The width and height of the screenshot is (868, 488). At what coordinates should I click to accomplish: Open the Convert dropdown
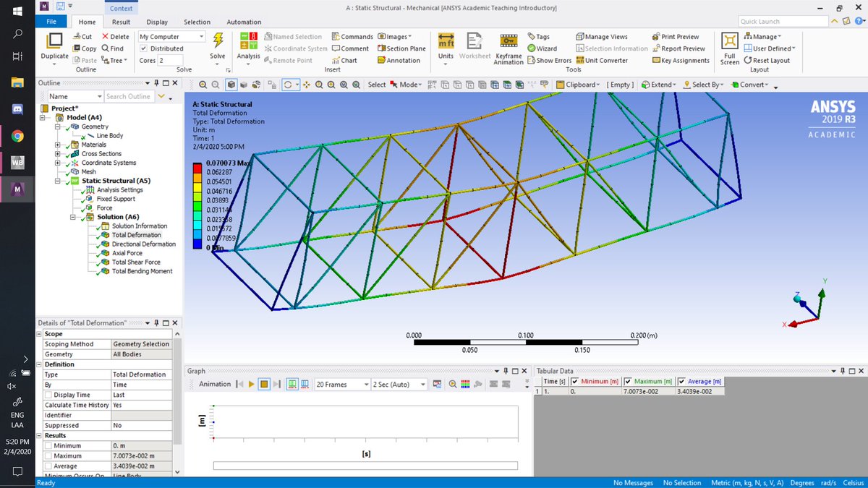pyautogui.click(x=750, y=85)
